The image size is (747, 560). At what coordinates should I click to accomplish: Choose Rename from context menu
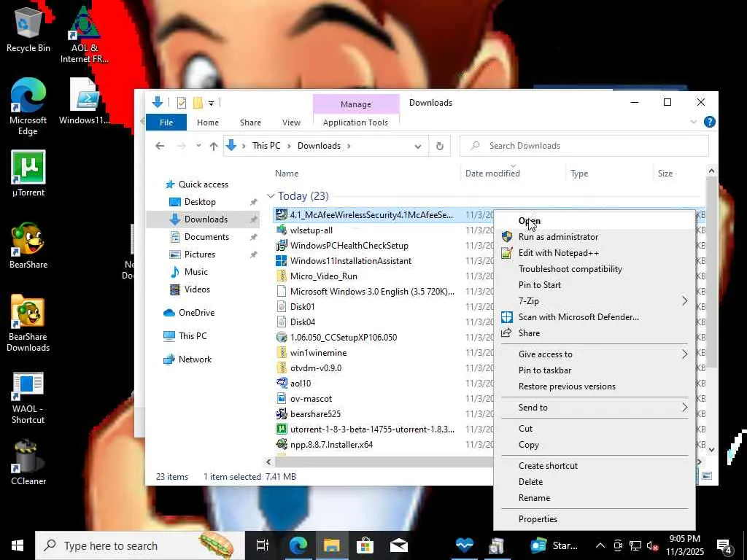tap(594, 497)
